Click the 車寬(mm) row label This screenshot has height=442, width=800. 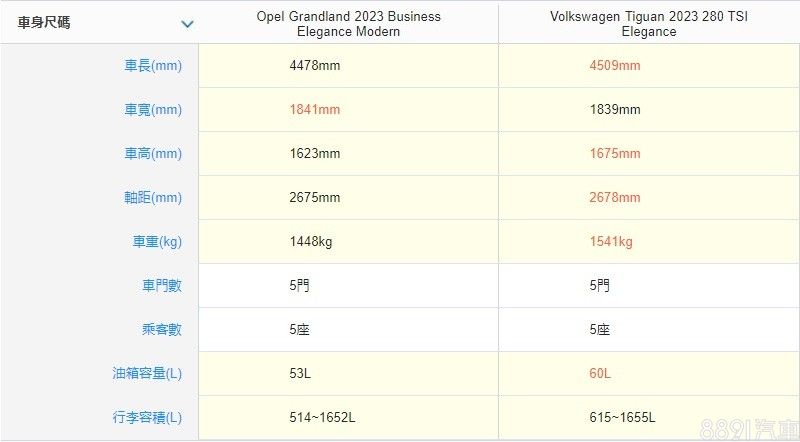click(153, 110)
